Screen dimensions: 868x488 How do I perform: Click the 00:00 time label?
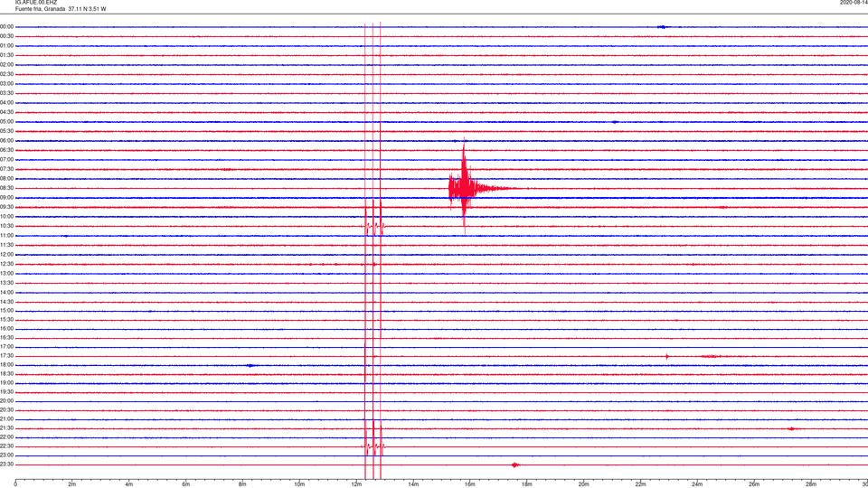coord(6,26)
